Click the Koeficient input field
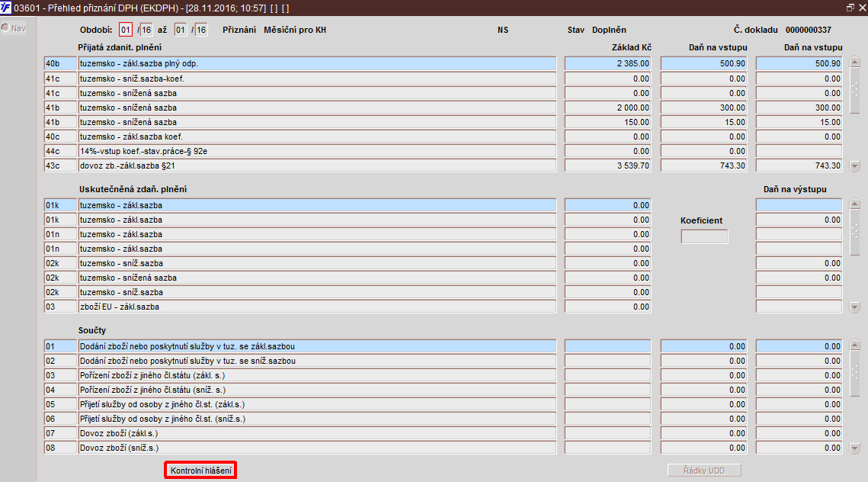This screenshot has width=868, height=482. coord(704,236)
